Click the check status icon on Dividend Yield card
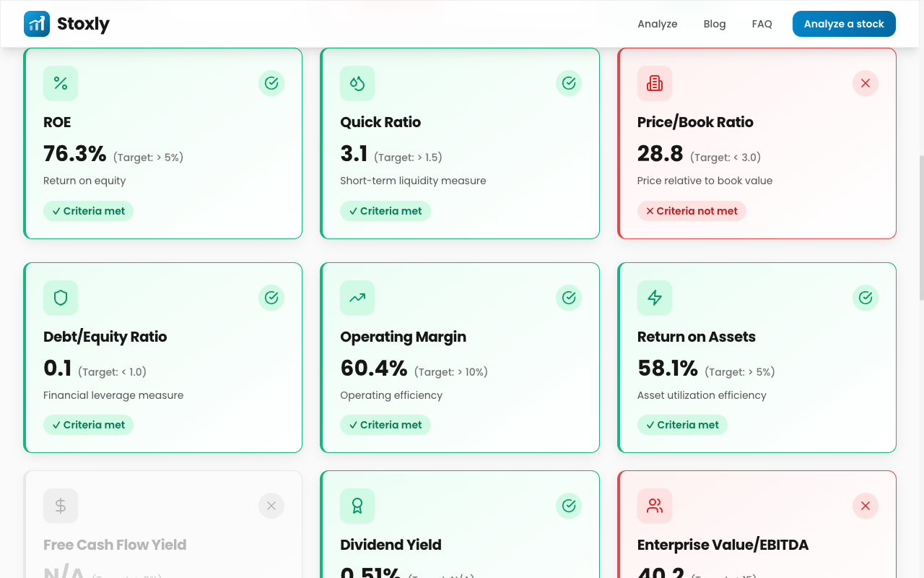This screenshot has width=924, height=578. click(x=569, y=506)
